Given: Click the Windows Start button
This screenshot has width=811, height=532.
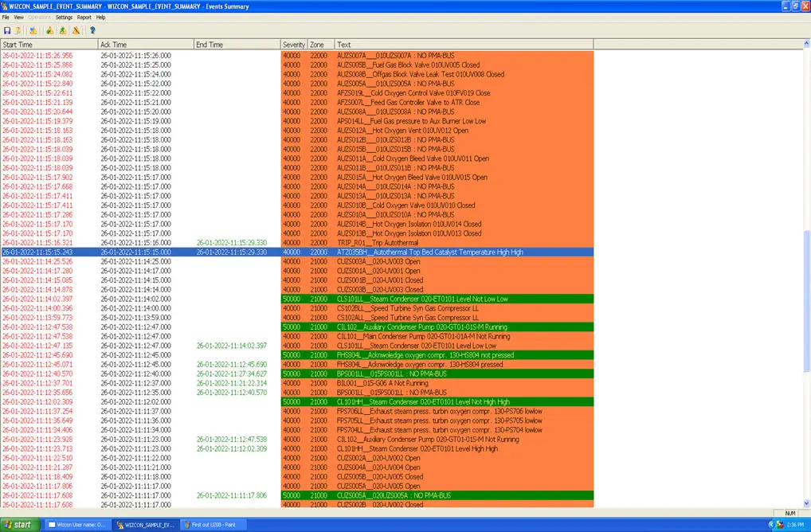Looking at the screenshot, I should [x=19, y=525].
